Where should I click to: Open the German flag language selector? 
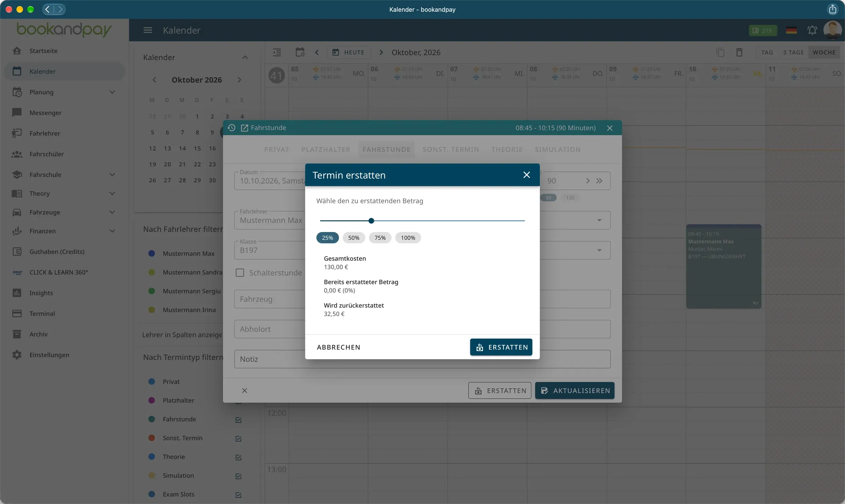click(791, 30)
